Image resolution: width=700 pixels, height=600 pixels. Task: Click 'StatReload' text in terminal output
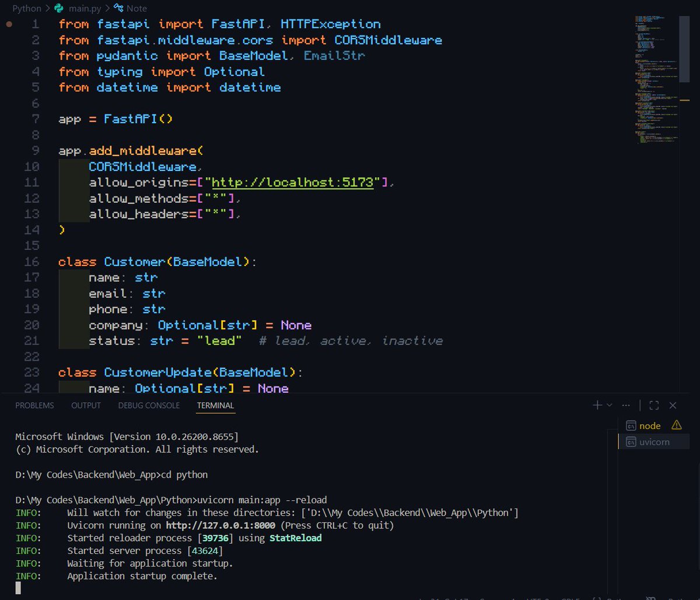coord(296,538)
